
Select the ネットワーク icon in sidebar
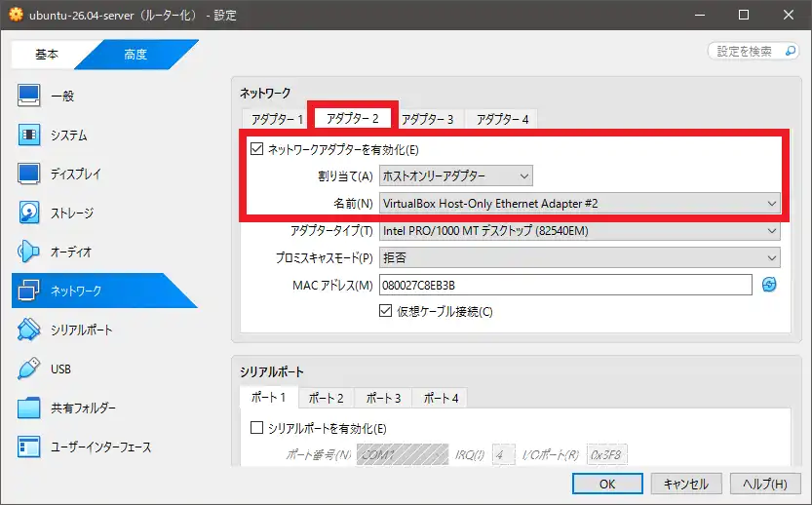point(28,291)
